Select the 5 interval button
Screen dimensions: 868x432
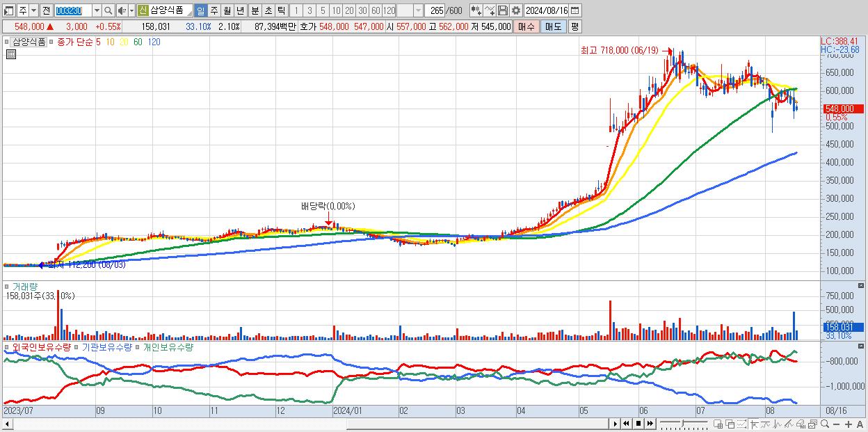pyautogui.click(x=323, y=10)
